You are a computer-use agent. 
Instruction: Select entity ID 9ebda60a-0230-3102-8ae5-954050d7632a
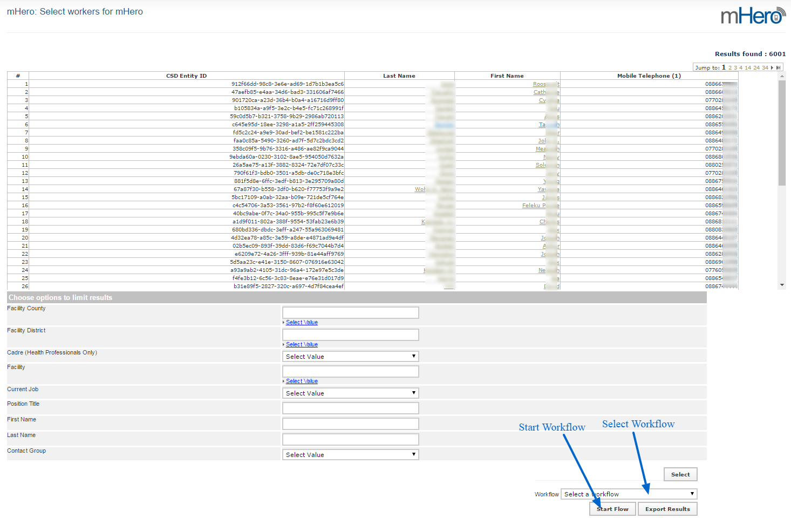[x=287, y=157]
